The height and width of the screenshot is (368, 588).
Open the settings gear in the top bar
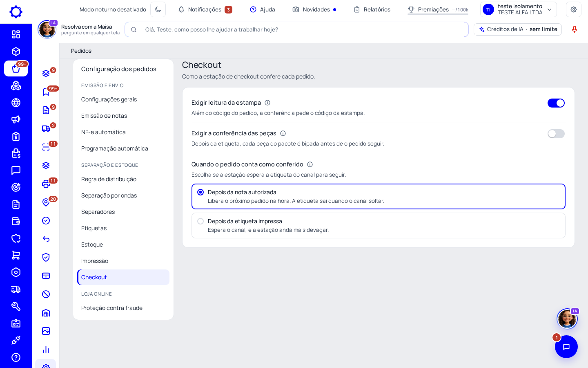574,9
